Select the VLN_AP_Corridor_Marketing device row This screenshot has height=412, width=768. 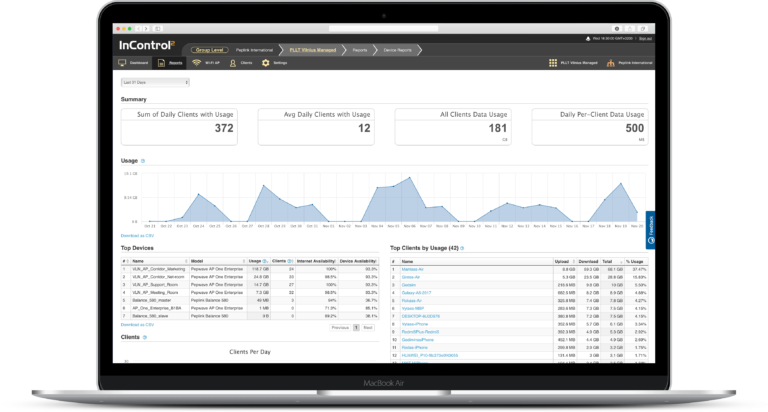pos(250,269)
